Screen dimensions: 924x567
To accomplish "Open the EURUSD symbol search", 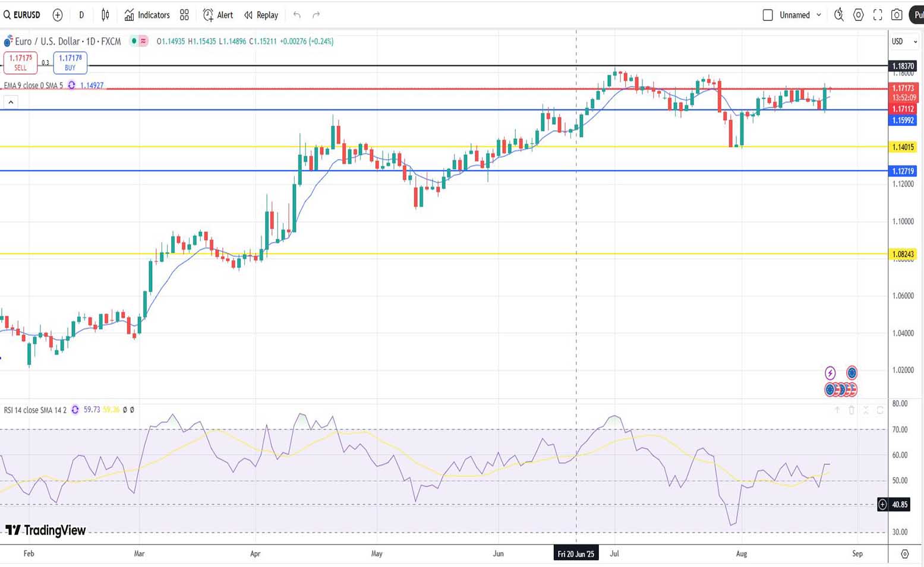I will 22,15.
